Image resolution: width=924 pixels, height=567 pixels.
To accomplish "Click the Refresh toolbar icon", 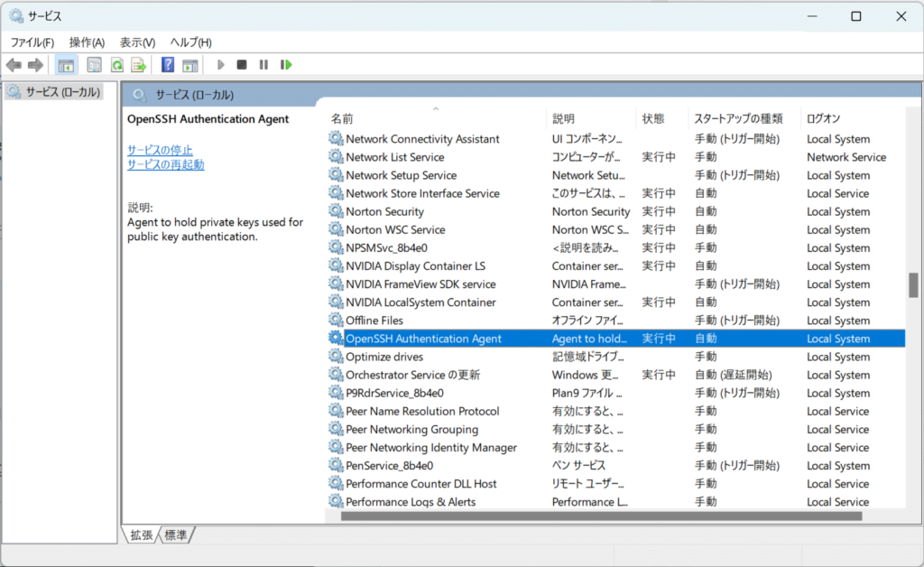I will point(116,65).
